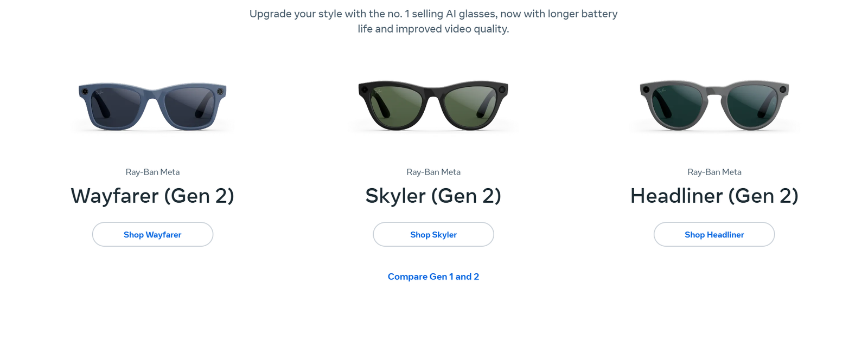Screen dimensions: 868x340
Task: Click the Wayfarer (Gen 2) heading
Action: tap(152, 196)
